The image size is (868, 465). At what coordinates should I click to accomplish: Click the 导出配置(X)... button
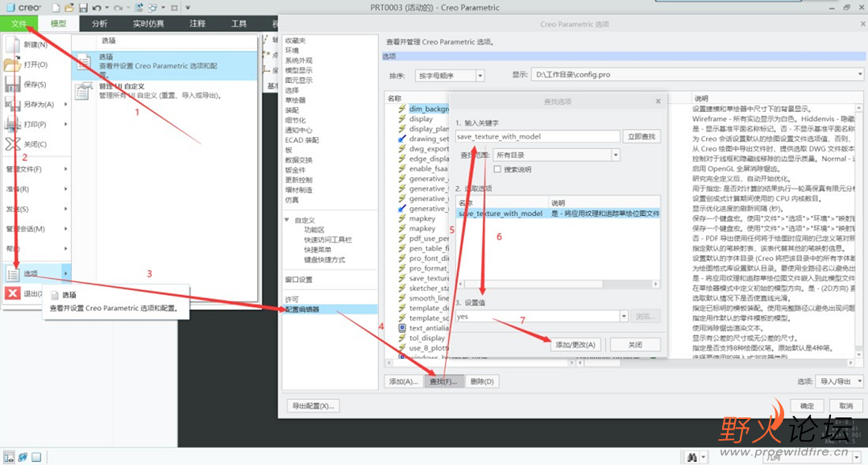coord(313,406)
